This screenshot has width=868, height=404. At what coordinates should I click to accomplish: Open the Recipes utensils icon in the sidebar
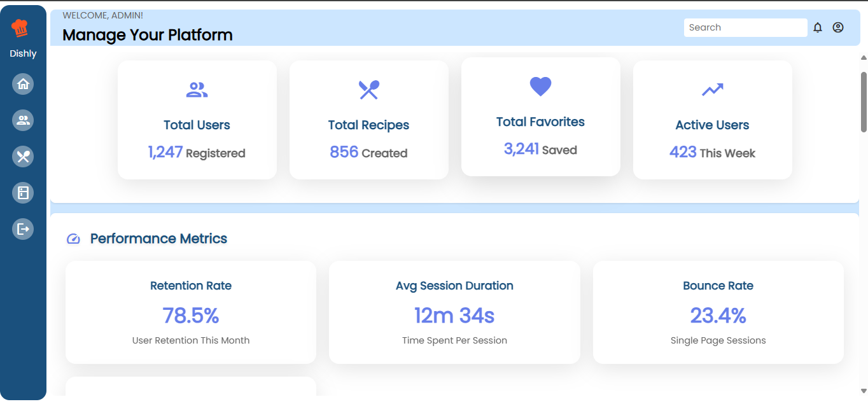coord(23,157)
